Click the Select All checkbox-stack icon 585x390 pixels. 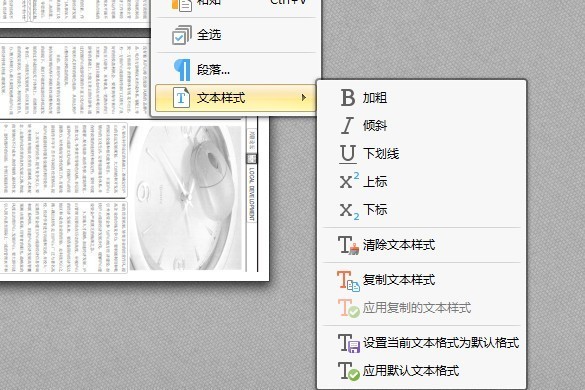[182, 35]
